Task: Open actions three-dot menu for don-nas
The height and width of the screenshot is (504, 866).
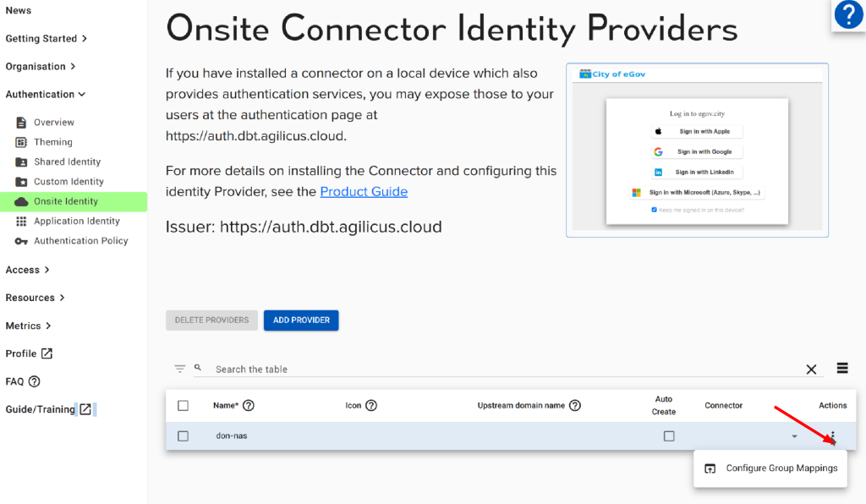Action: point(833,436)
